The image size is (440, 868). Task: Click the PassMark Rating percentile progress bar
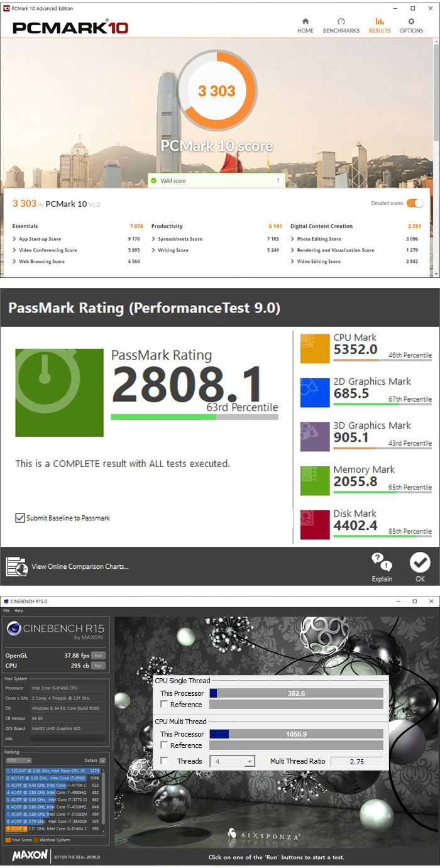coord(194,417)
